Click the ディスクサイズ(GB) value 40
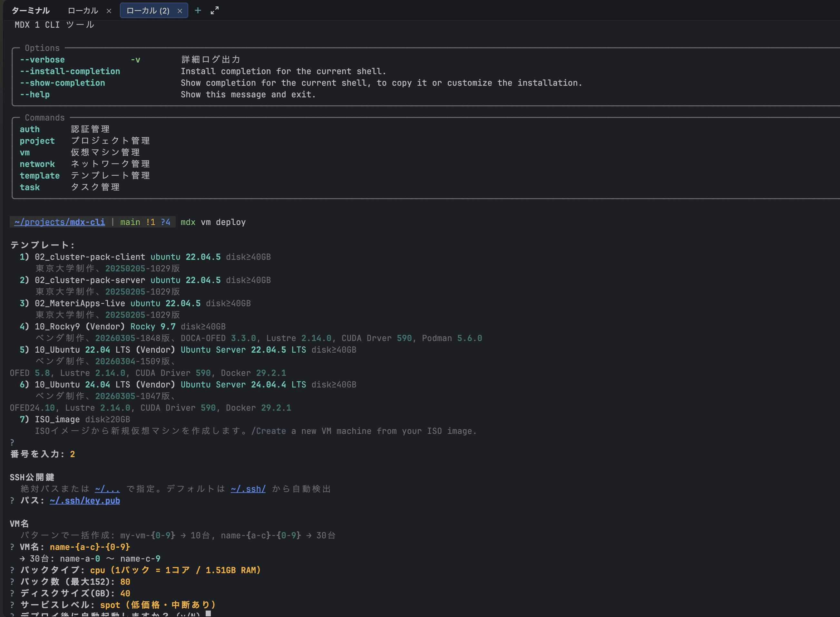 125,593
